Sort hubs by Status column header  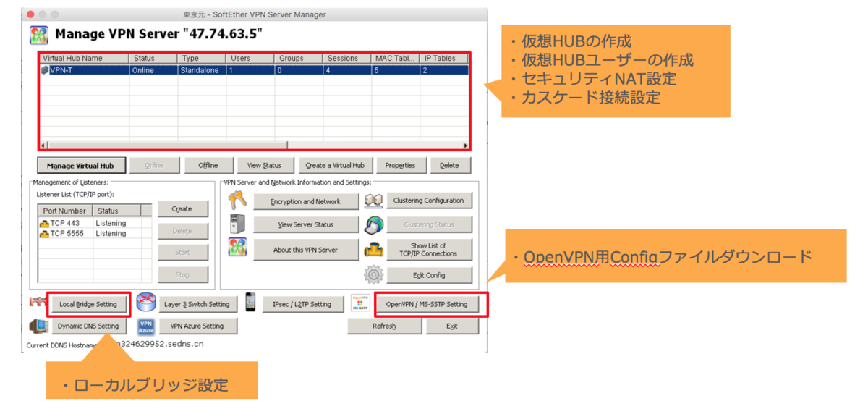coord(153,58)
